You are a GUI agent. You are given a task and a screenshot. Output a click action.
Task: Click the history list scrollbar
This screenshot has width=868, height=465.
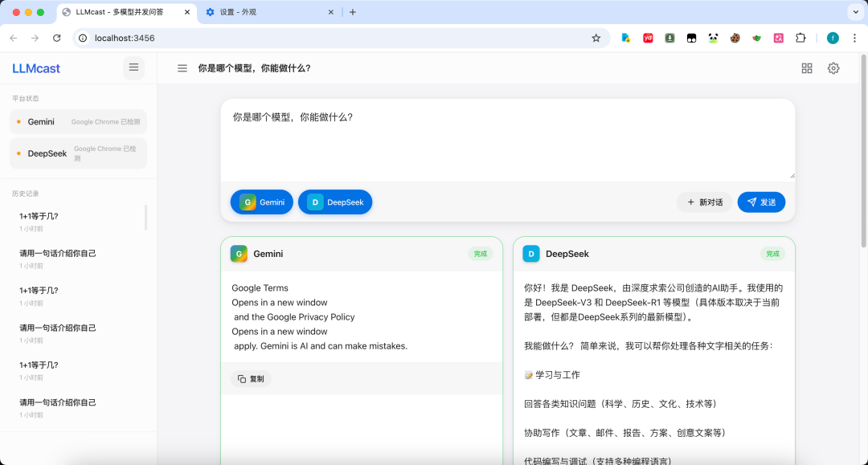pos(145,217)
